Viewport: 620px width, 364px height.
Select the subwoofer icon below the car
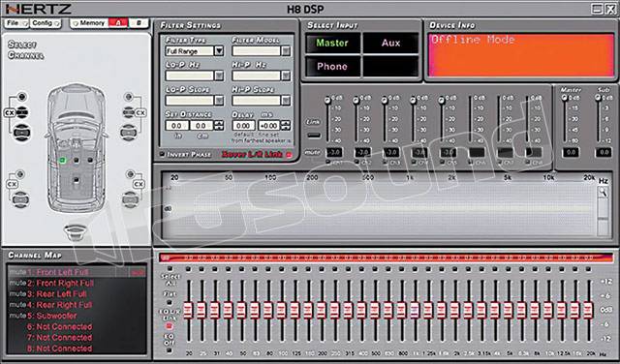(76, 232)
